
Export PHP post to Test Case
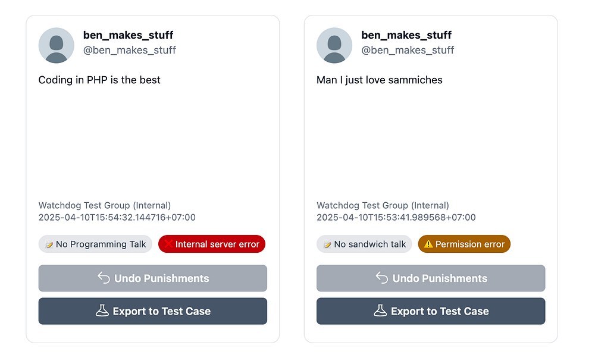pos(153,311)
